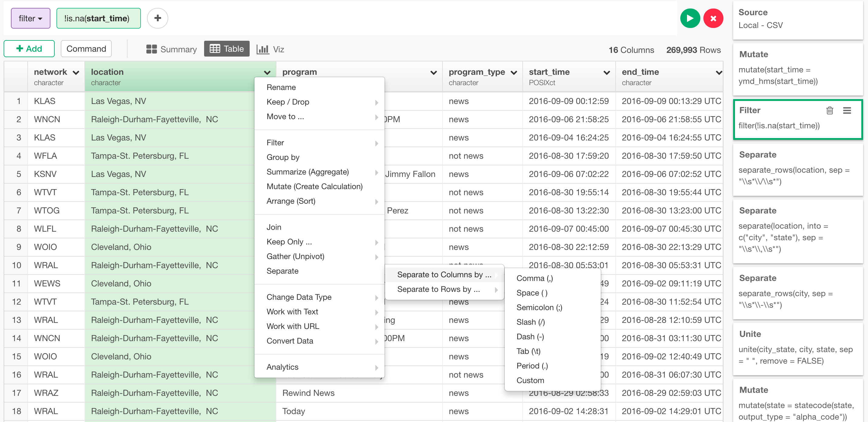Select the Table view icon
This screenshot has height=422, width=868.
click(215, 49)
